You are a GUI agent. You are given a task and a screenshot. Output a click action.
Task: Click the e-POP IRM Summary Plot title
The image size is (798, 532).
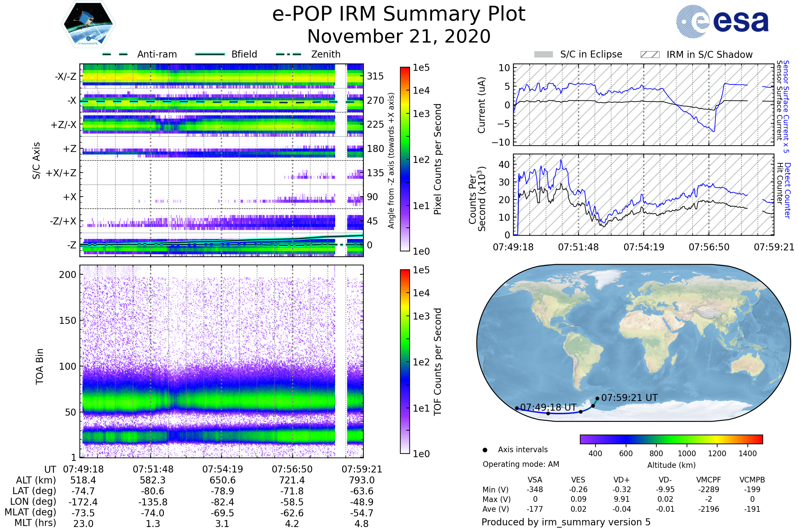pos(399,14)
